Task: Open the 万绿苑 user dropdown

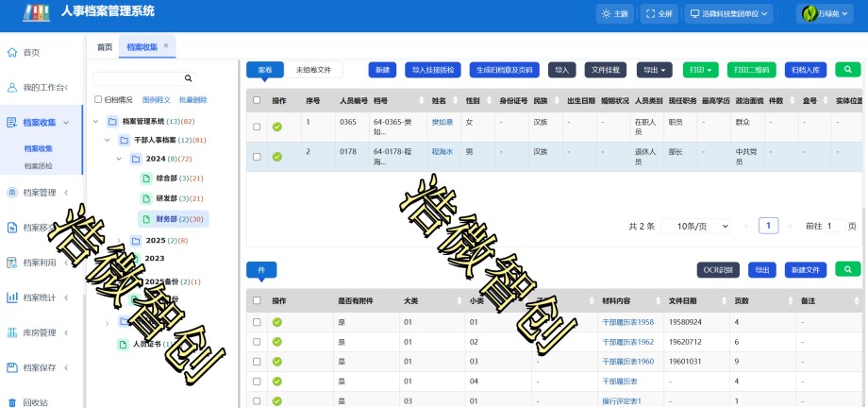Action: pos(825,14)
